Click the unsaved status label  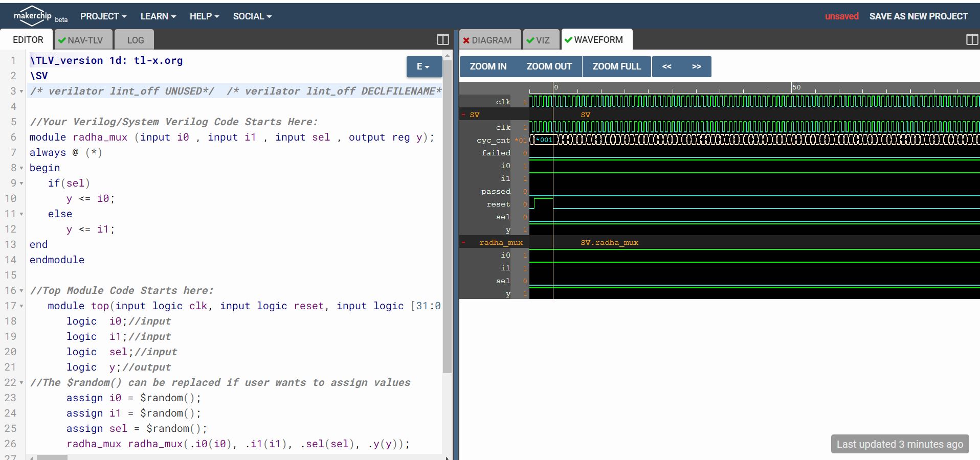pyautogui.click(x=841, y=16)
